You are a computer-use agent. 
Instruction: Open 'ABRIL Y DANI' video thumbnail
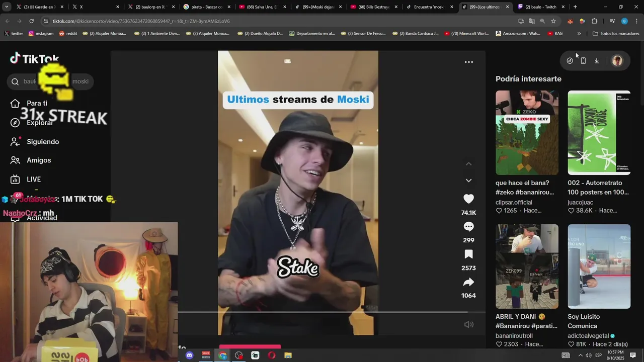[527, 266]
